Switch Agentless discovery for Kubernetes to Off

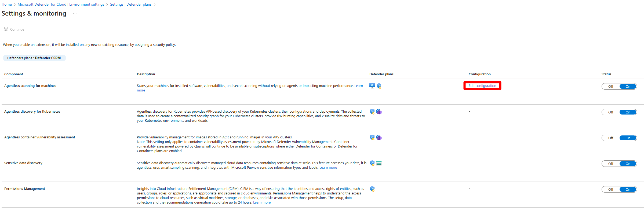pos(611,112)
